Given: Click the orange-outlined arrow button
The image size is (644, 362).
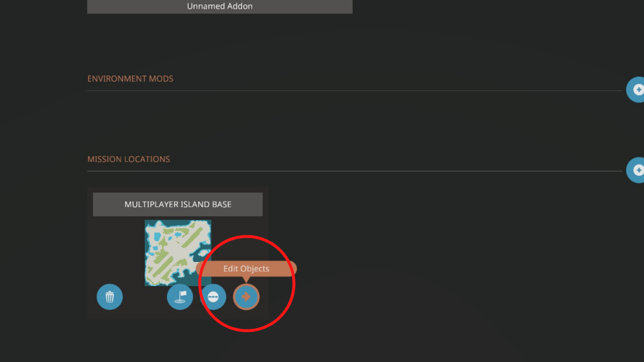Looking at the screenshot, I should (246, 297).
